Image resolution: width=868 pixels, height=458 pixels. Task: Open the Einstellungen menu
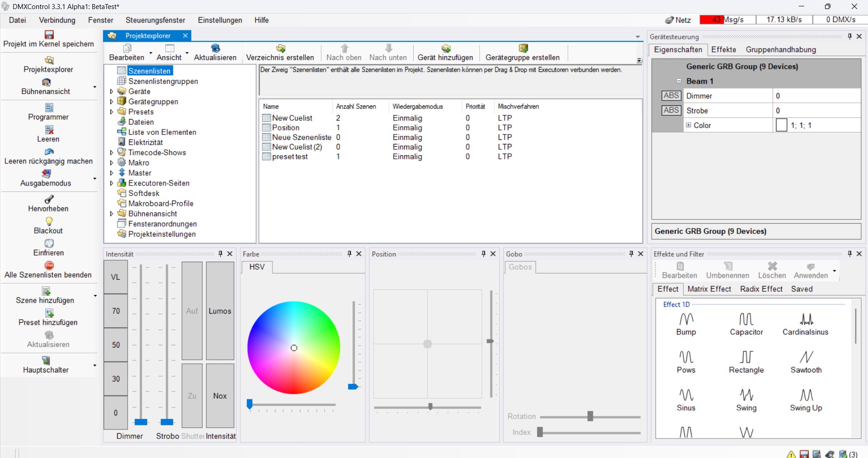click(x=219, y=20)
